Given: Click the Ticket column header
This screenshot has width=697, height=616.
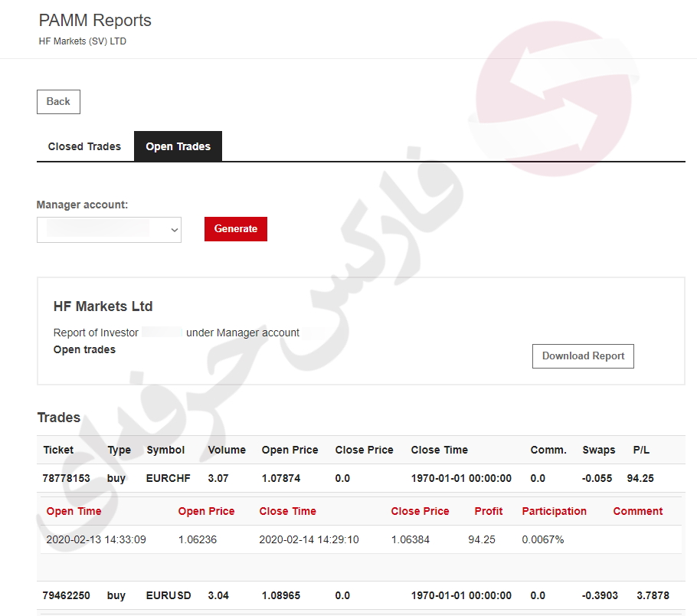Looking at the screenshot, I should [x=58, y=450].
